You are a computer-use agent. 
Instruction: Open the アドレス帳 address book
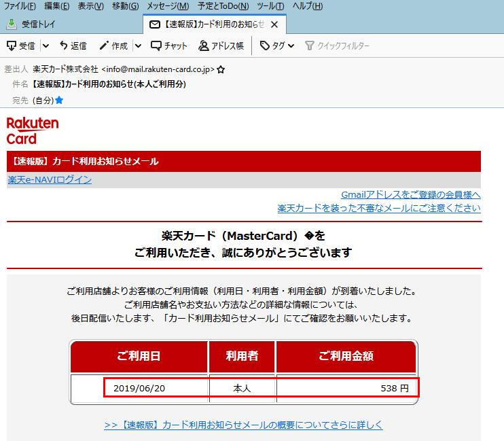tap(221, 46)
